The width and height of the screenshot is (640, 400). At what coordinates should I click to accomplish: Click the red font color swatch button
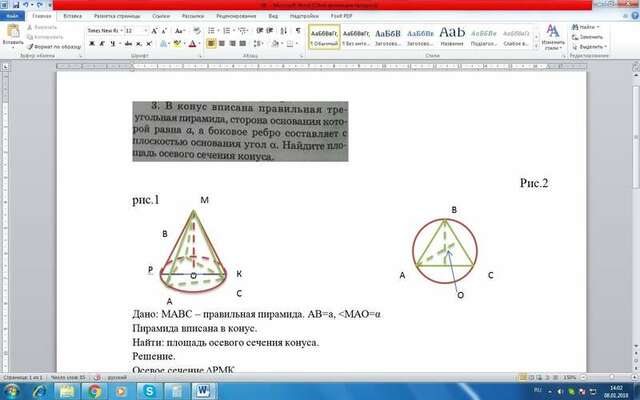click(193, 44)
